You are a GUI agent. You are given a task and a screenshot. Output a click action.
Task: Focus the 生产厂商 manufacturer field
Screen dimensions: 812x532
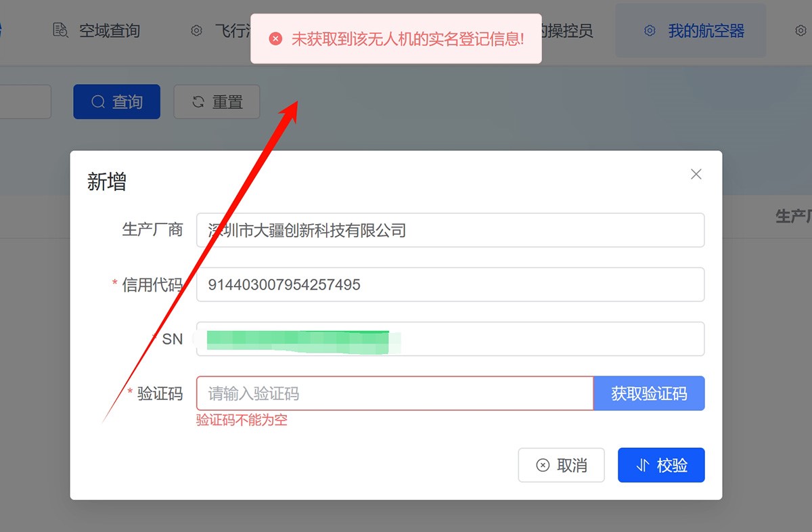[x=450, y=230]
